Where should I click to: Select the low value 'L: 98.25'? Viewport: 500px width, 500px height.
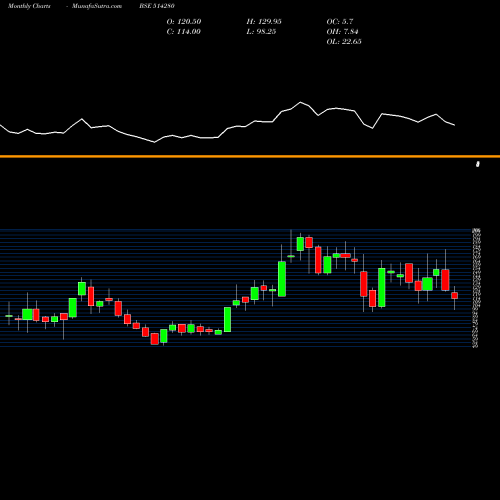261,32
